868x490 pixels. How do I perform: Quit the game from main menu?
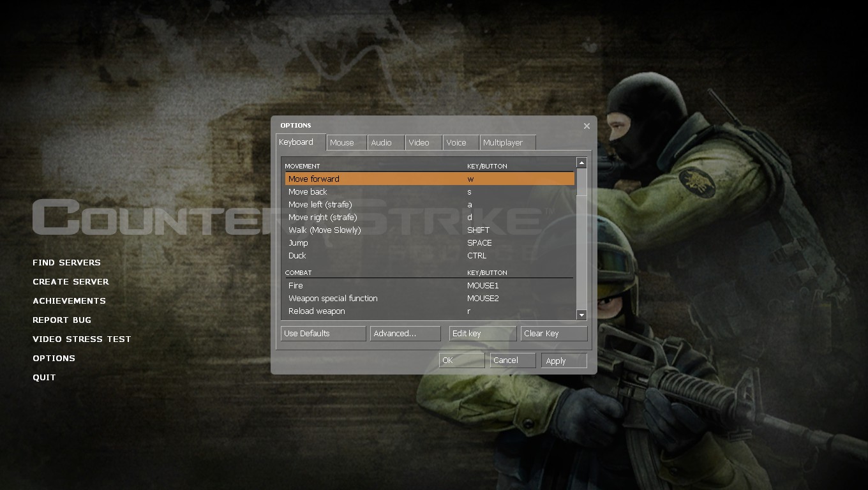[44, 377]
